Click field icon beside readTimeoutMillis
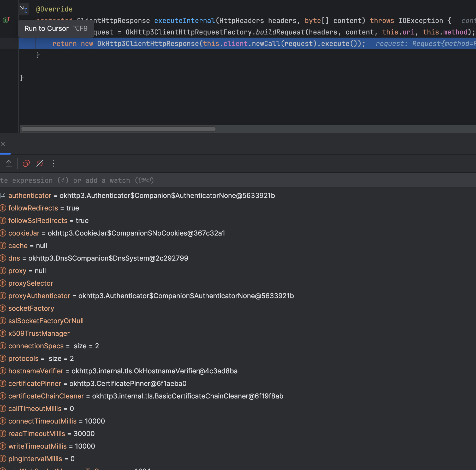Screen dimensions: 476x470 point(3,434)
